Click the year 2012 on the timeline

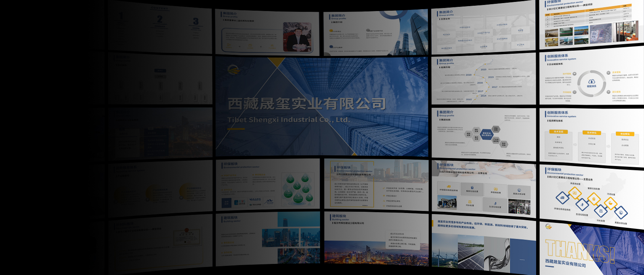469,99
